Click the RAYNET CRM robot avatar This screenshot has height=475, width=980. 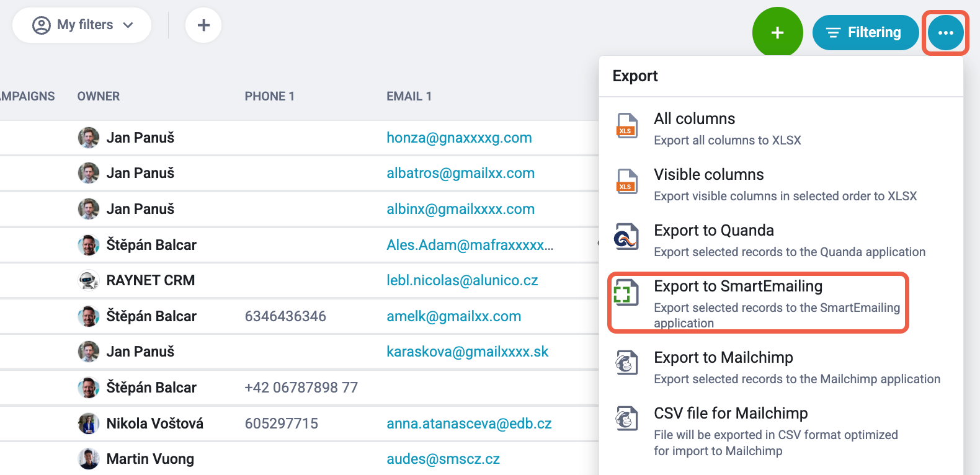coord(89,280)
